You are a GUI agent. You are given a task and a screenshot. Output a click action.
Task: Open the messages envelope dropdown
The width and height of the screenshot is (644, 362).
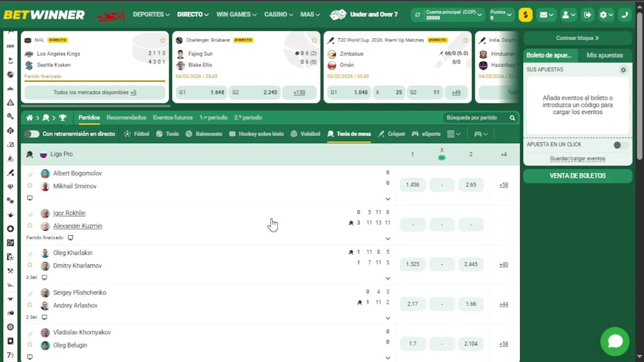pos(546,15)
